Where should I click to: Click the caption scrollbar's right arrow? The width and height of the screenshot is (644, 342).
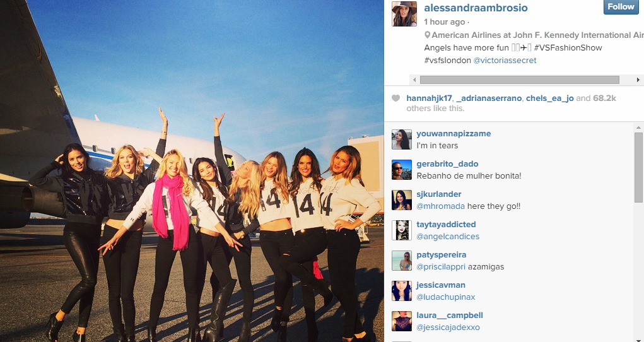click(638, 80)
